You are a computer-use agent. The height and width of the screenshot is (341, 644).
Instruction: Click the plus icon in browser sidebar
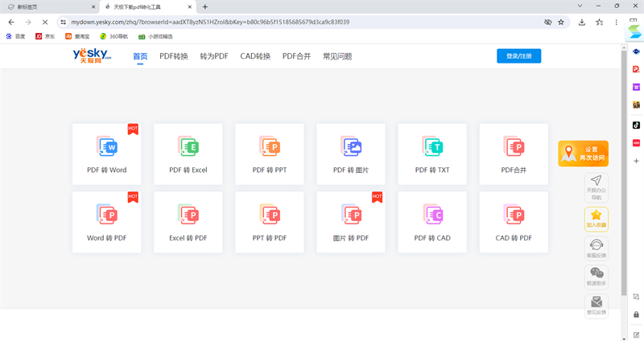coord(636,161)
